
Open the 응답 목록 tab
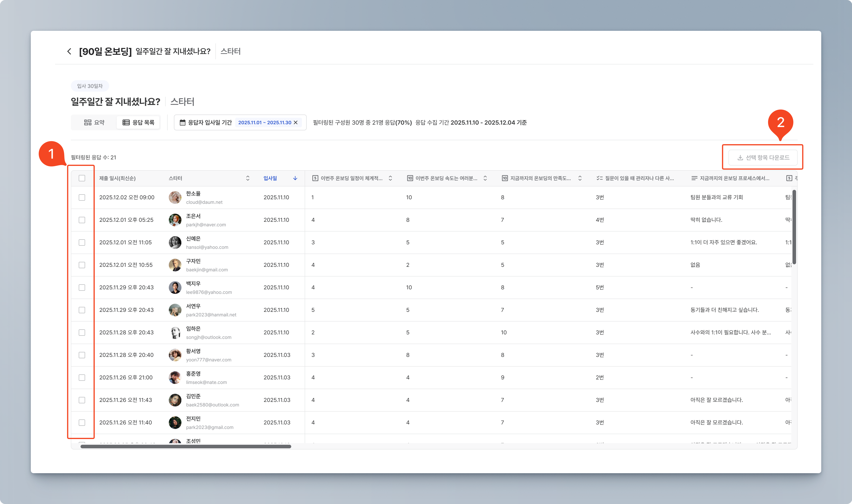138,123
